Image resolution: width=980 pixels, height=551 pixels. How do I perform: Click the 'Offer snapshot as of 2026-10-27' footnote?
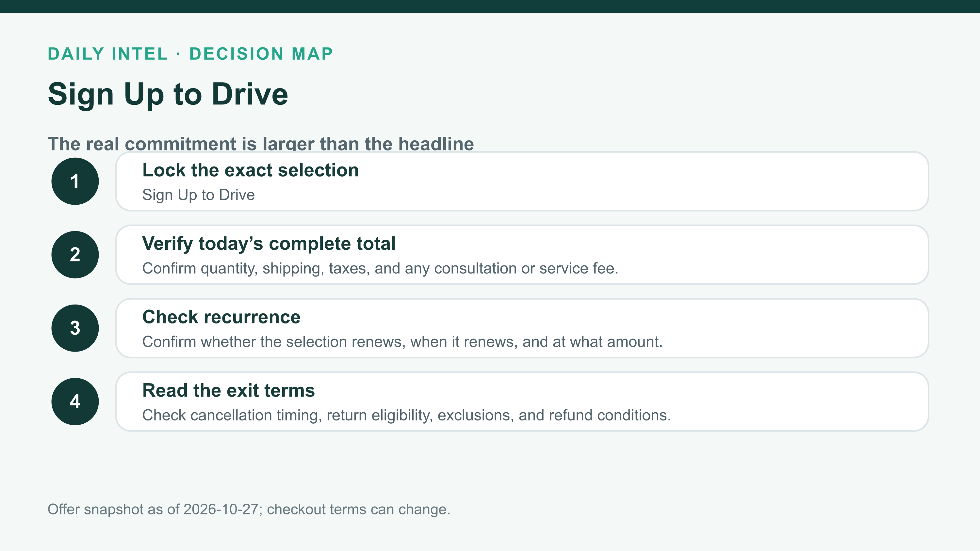(249, 510)
